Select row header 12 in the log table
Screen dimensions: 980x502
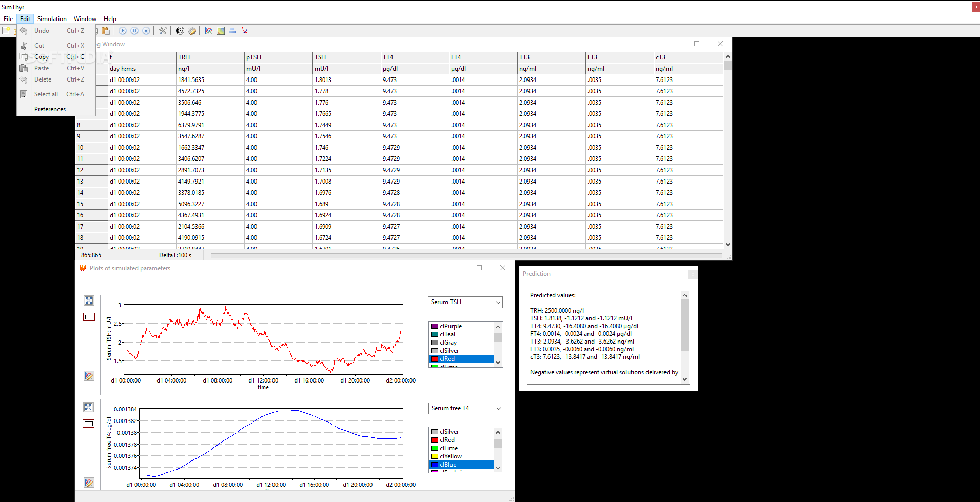click(x=91, y=170)
